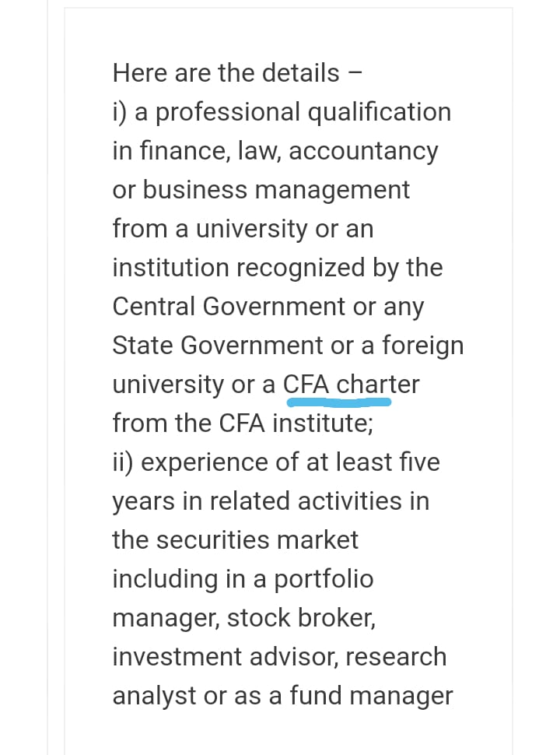Click the blue highlight underline mark
The width and height of the screenshot is (560, 755).
click(x=338, y=402)
